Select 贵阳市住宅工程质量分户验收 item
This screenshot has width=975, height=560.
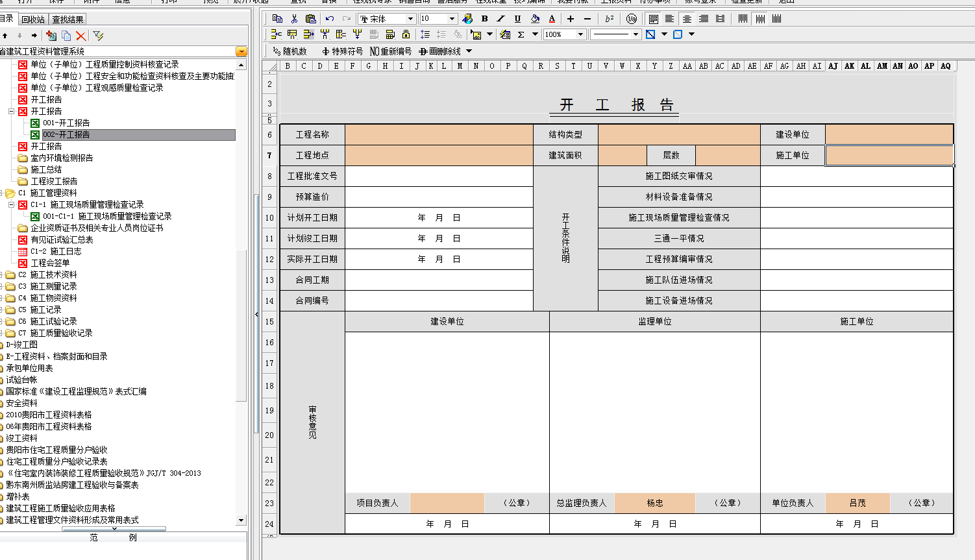pos(56,450)
